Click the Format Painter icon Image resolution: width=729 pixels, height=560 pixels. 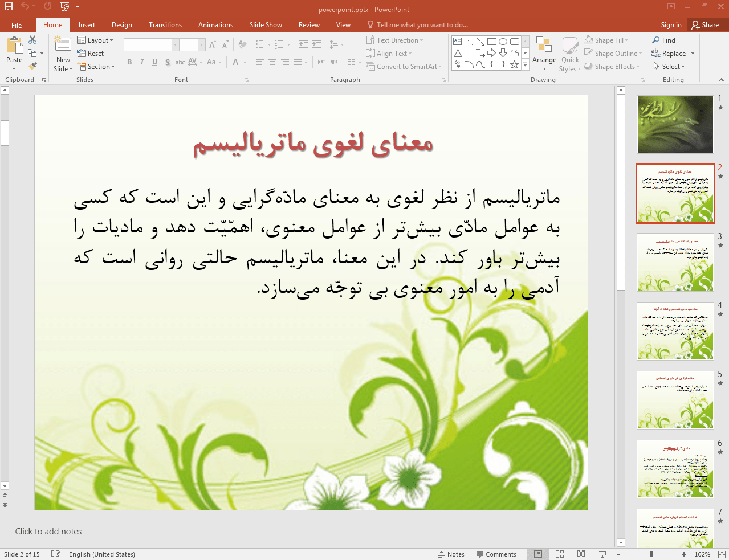pos(33,67)
